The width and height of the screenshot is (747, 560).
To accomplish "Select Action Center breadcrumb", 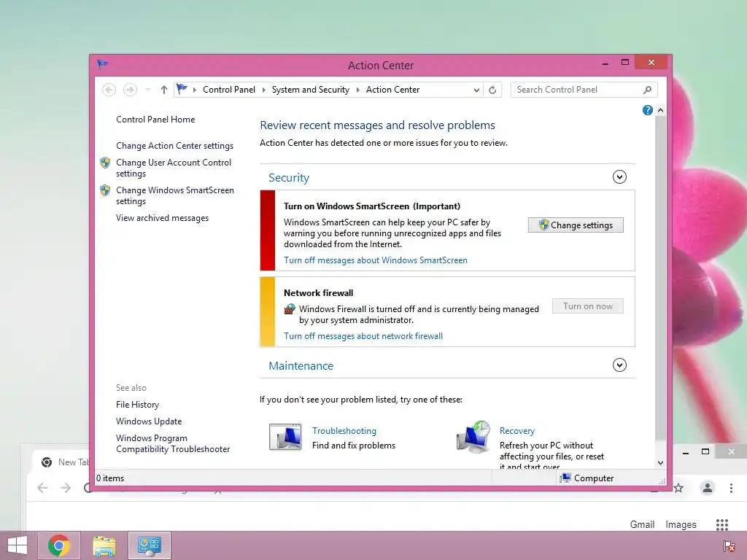I will 392,90.
